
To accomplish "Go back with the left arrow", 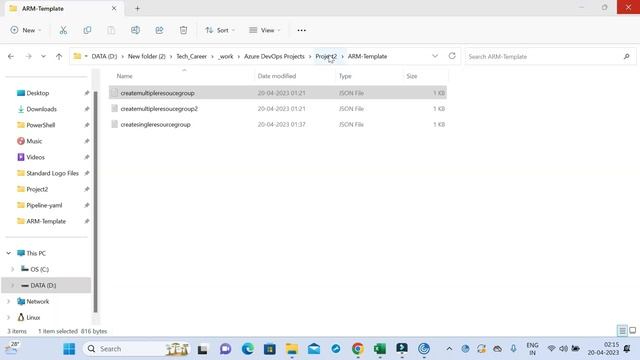I will 11,56.
